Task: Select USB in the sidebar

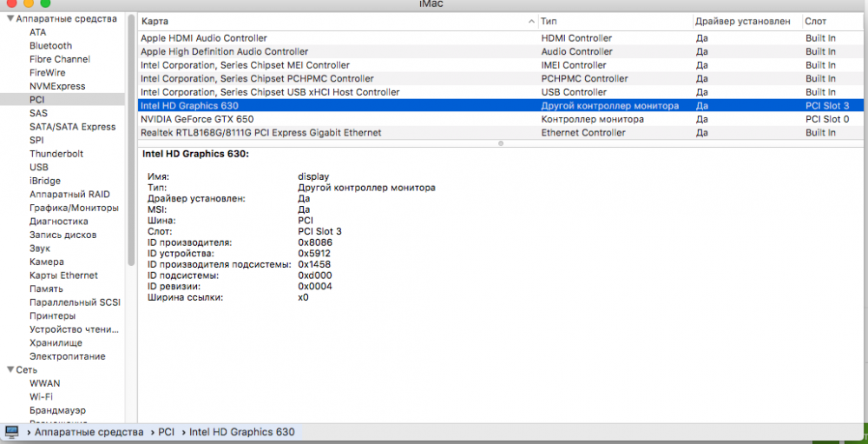Action: (39, 168)
